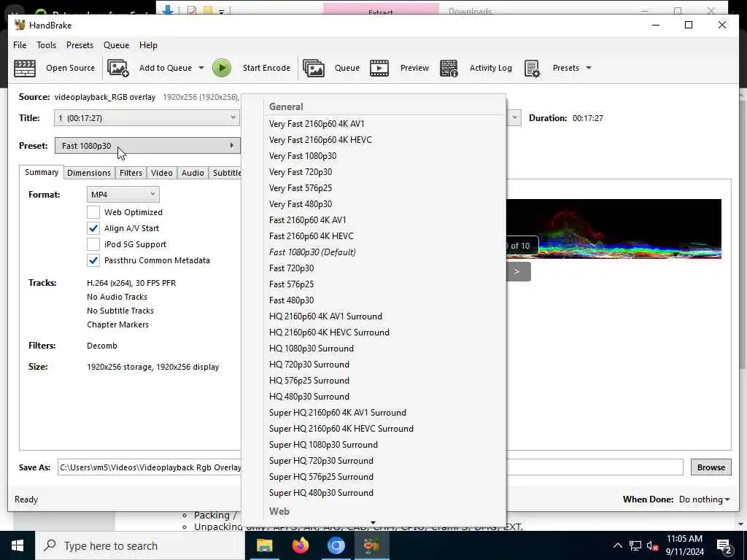Click the preset list scroll-down arrow
The image size is (747, 560).
pyautogui.click(x=373, y=523)
